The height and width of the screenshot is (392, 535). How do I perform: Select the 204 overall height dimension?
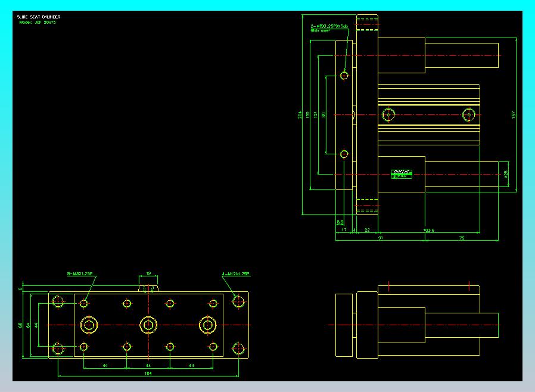pos(300,114)
